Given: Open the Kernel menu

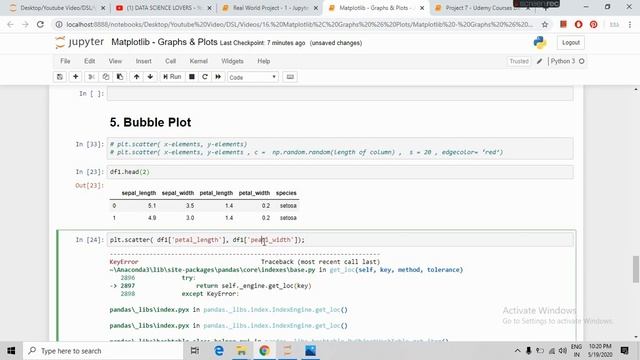Looking at the screenshot, I should pos(199,61).
